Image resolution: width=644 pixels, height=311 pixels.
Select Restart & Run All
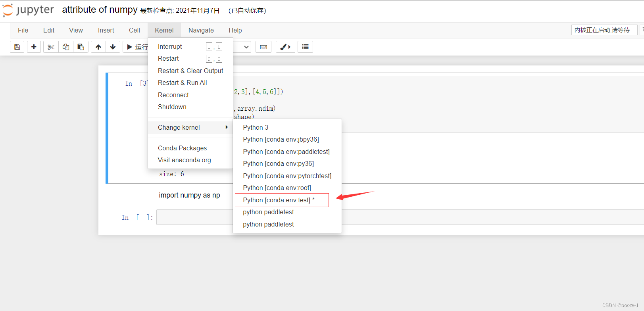click(190, 83)
